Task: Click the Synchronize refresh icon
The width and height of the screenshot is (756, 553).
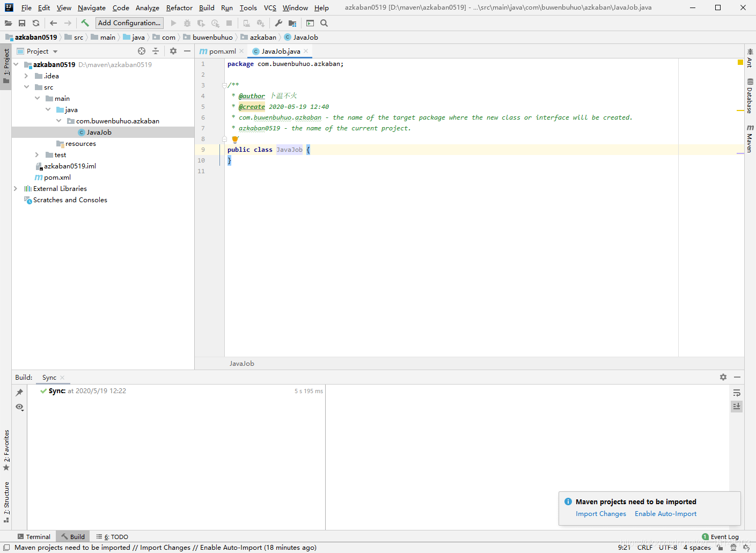Action: click(36, 23)
